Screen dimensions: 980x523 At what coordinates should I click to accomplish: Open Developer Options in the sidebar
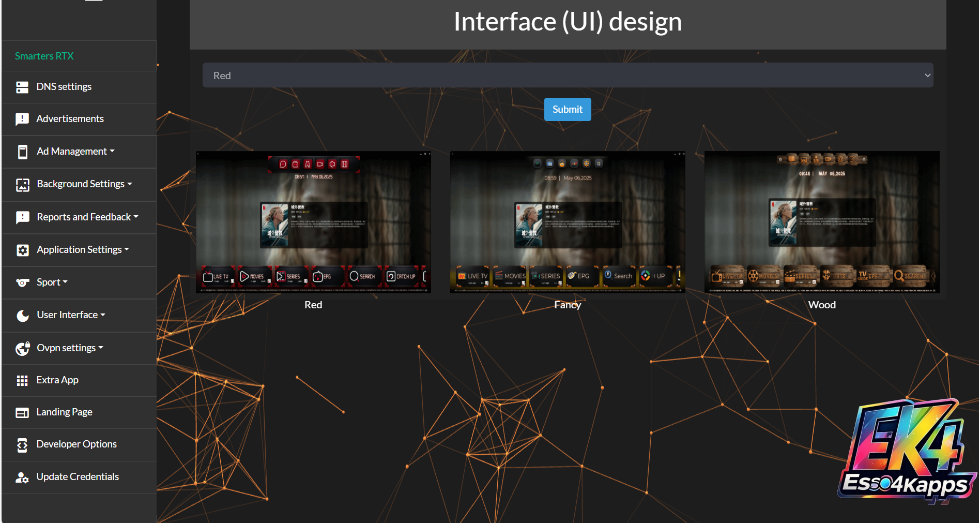point(76,444)
